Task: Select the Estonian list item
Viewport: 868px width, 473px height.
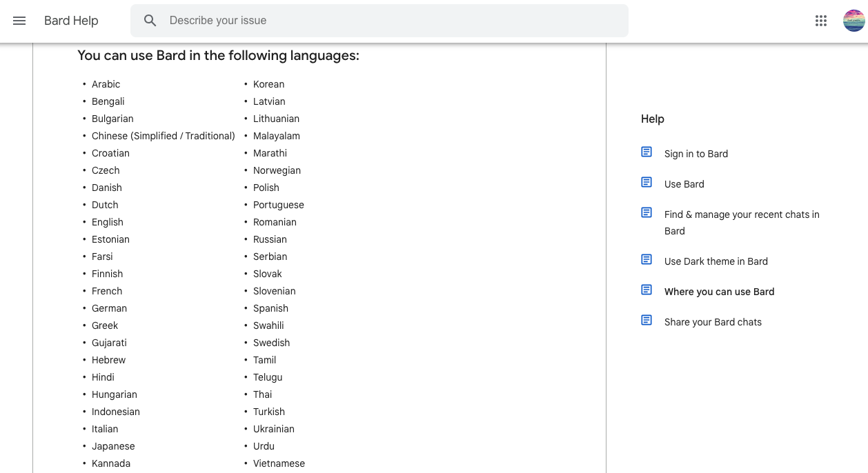Action: click(x=110, y=239)
